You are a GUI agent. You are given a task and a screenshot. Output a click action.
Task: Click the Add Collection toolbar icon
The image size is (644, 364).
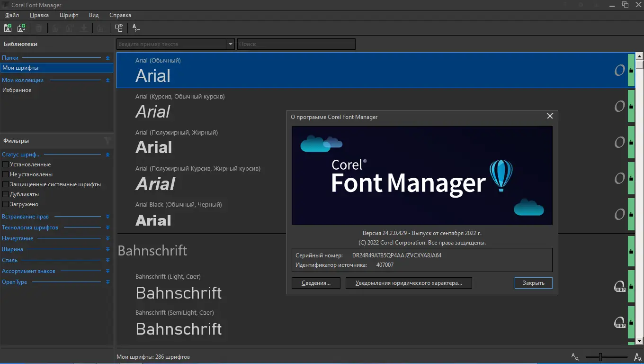[x=21, y=28]
